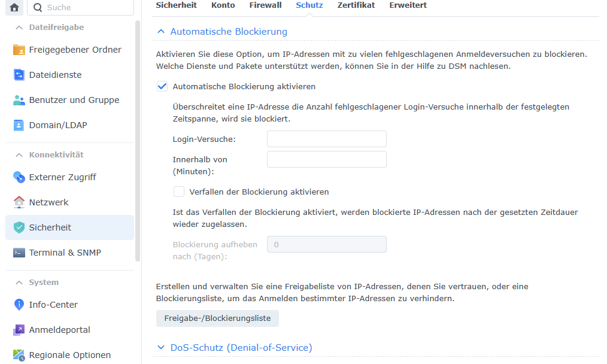Collapse Automatische Blockierung section
The width and height of the screenshot is (607, 364).
pyautogui.click(x=160, y=32)
